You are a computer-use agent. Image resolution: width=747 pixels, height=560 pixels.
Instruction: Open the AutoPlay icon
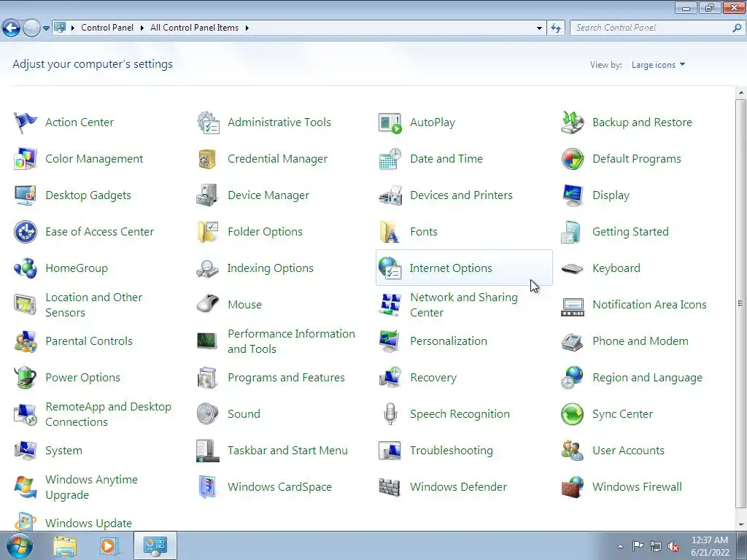click(390, 122)
